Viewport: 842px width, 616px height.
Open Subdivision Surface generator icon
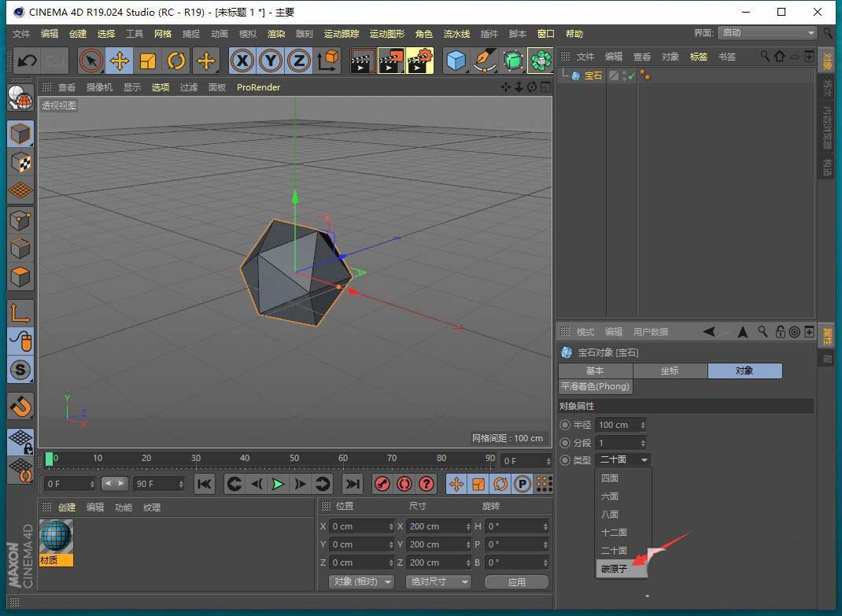513,61
